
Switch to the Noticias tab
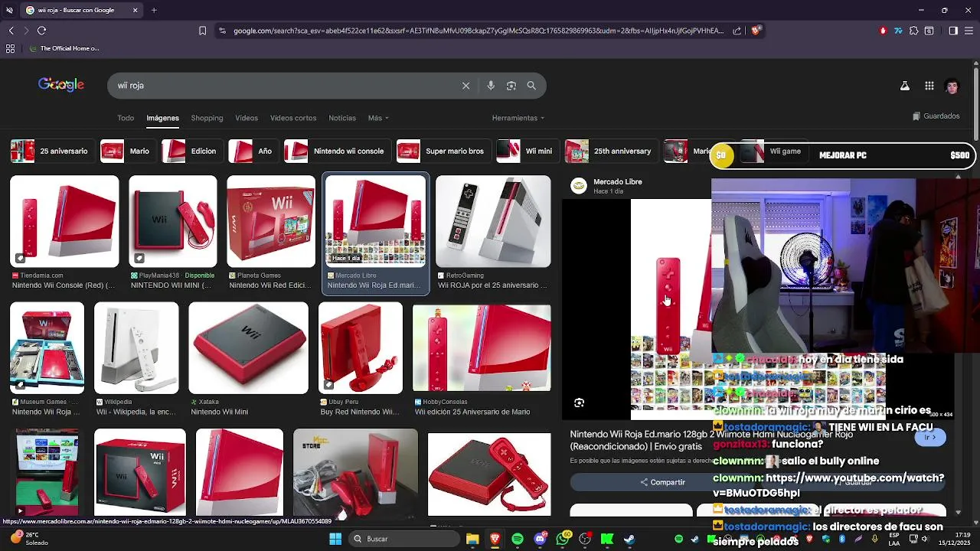[342, 118]
